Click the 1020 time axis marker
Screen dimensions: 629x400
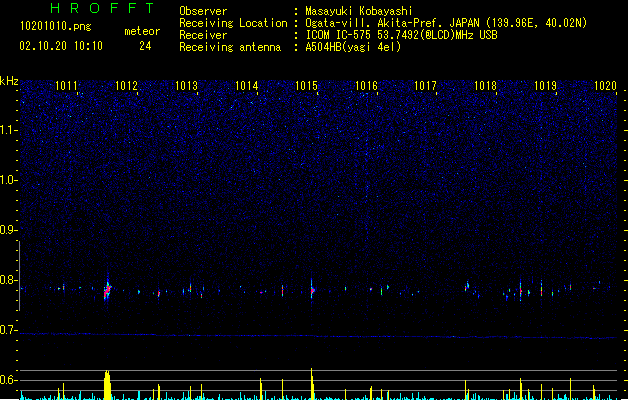[605, 86]
